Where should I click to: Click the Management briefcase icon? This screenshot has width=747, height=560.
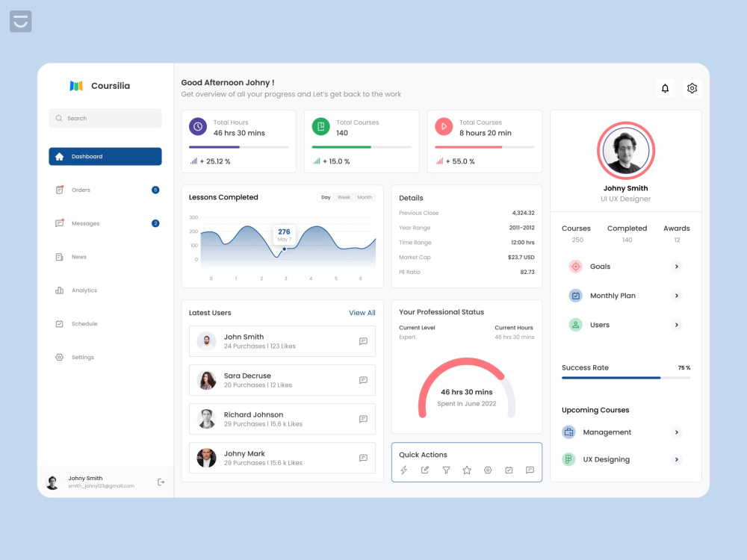tap(568, 432)
